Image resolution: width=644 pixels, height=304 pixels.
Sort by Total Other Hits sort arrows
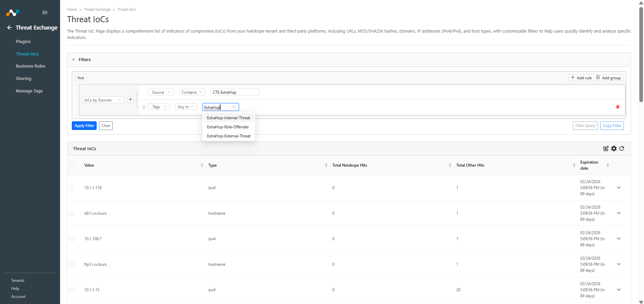[574, 165]
